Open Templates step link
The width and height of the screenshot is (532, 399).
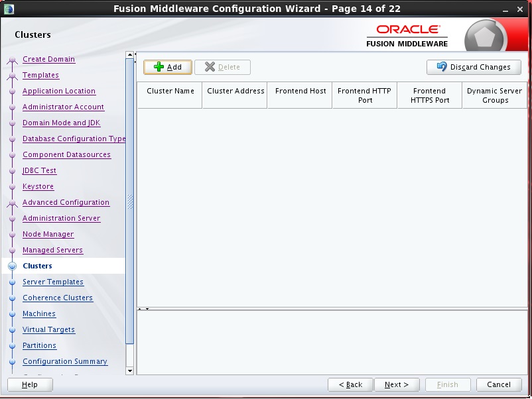point(40,75)
